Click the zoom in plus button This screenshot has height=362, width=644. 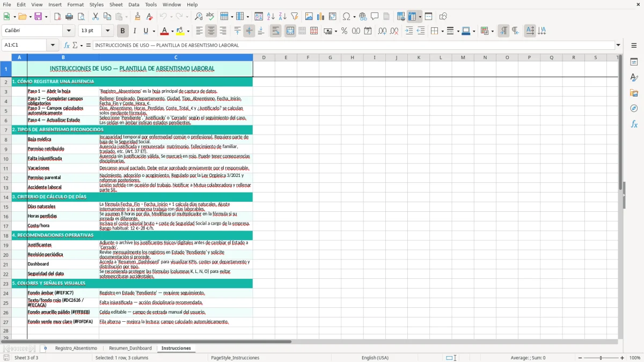pyautogui.click(x=623, y=358)
